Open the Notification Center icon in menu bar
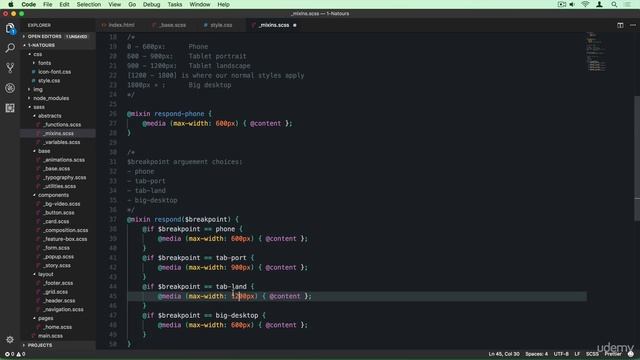 point(627,4)
